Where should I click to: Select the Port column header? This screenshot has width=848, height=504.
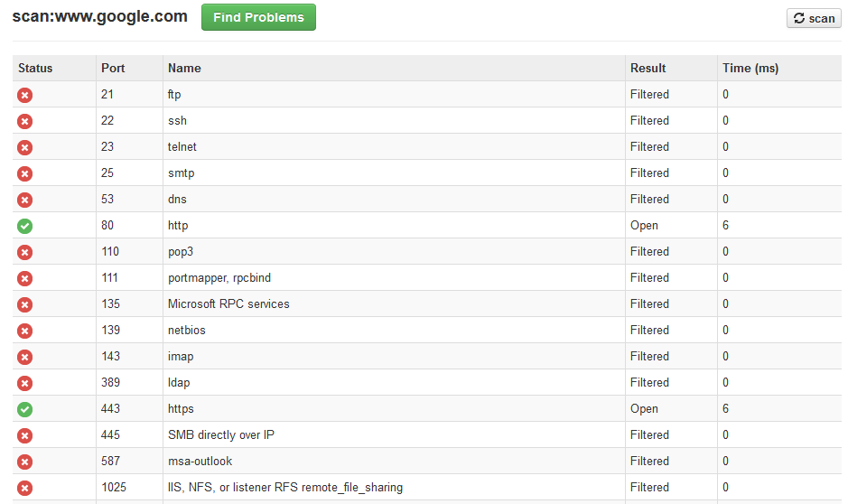[x=113, y=68]
